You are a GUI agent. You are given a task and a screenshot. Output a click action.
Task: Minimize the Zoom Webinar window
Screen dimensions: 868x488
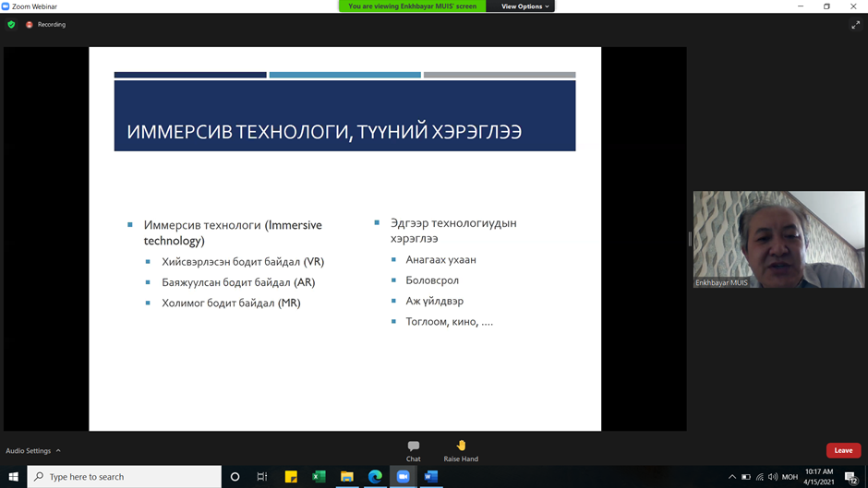tap(801, 6)
